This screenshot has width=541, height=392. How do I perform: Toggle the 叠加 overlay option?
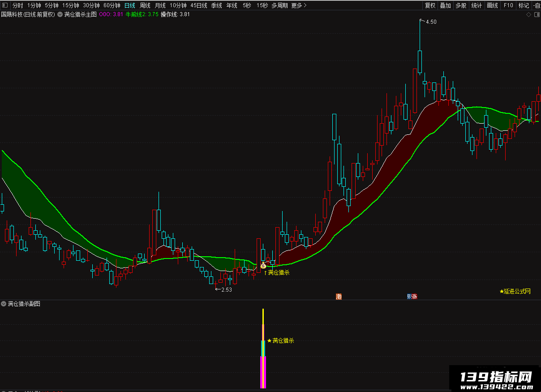(445, 5)
